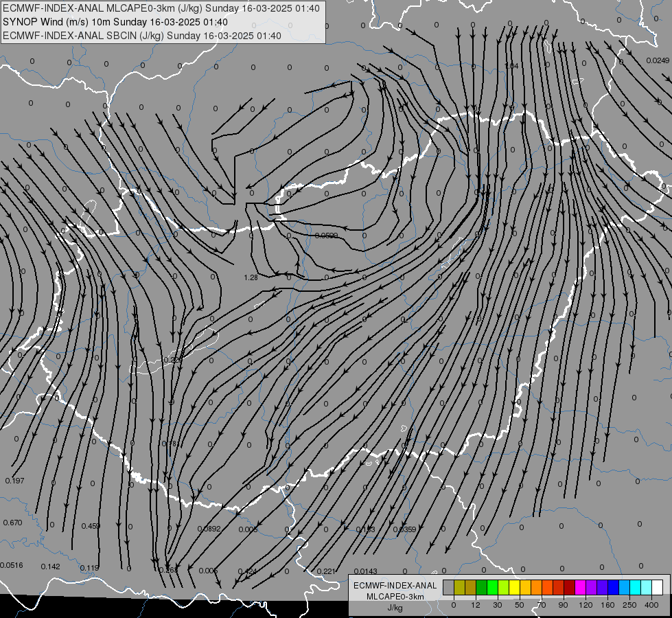This screenshot has height=618, width=672.
Task: Click the data value 0.142
Action: [51, 566]
